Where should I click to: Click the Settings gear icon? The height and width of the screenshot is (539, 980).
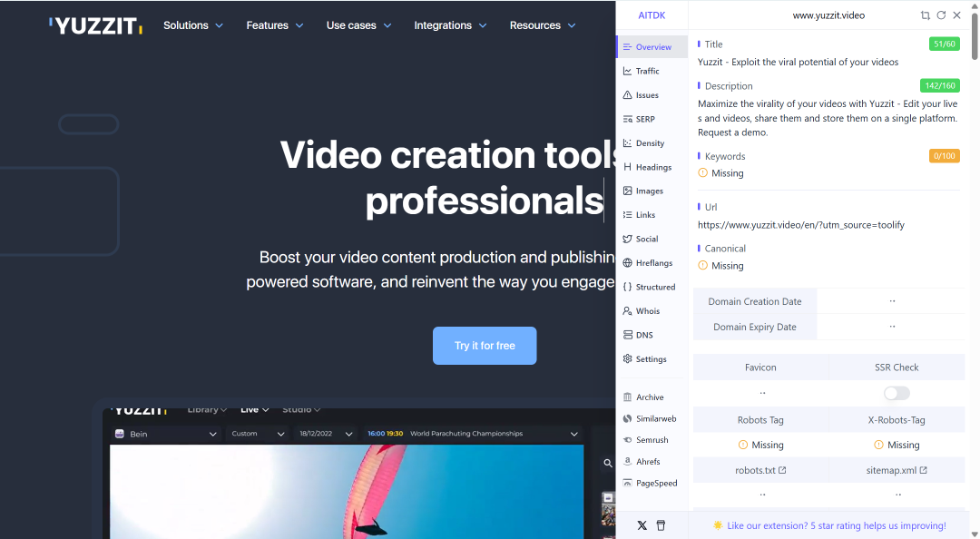pyautogui.click(x=628, y=359)
